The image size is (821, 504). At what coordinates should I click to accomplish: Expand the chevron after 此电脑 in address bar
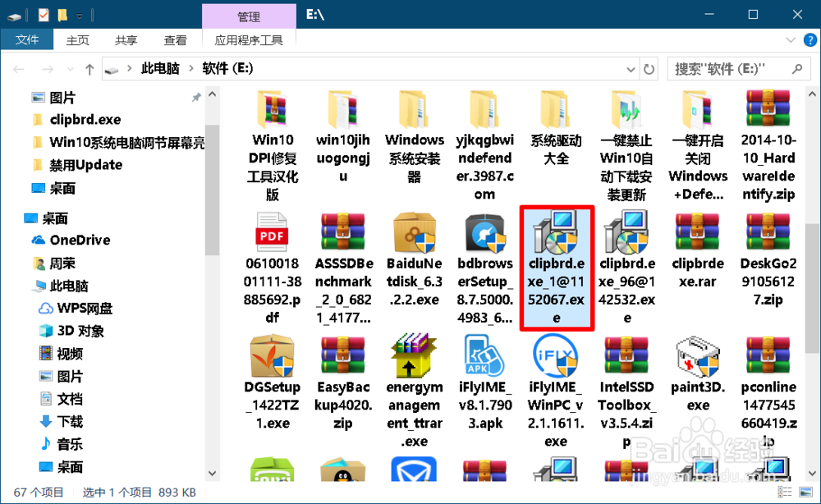coord(191,69)
